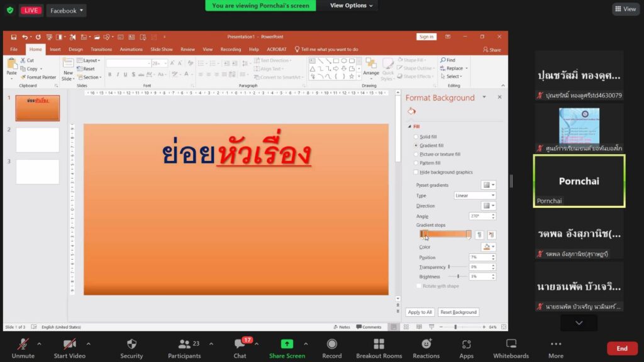Open Notes pane in status bar

341,327
